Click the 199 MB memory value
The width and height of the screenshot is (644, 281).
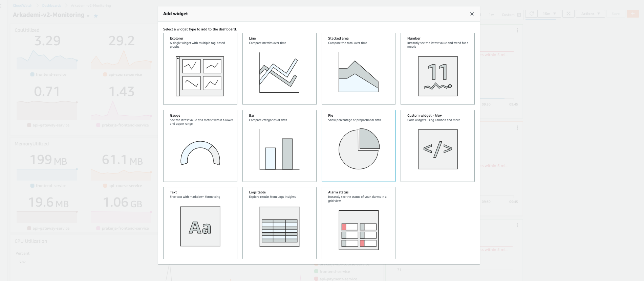(x=48, y=160)
